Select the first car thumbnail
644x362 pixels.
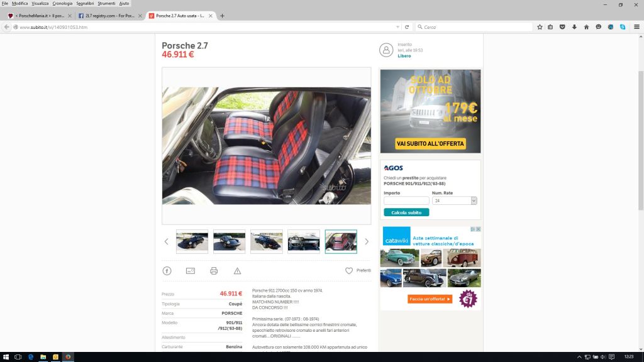tap(192, 242)
